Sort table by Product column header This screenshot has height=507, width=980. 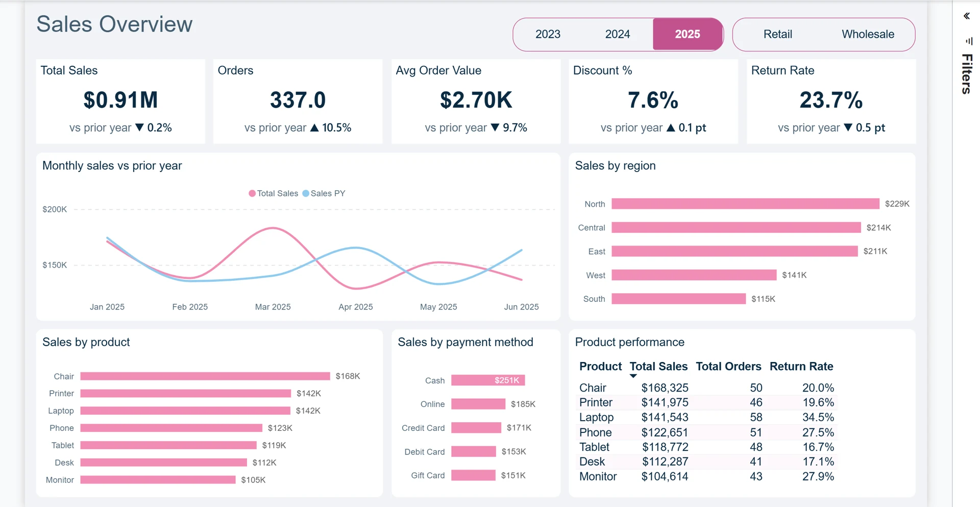[600, 367]
